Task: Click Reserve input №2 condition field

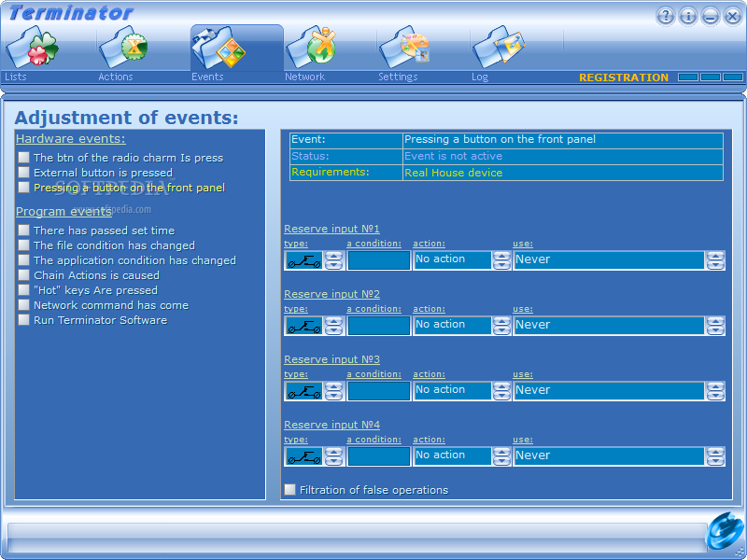Action: pos(379,326)
